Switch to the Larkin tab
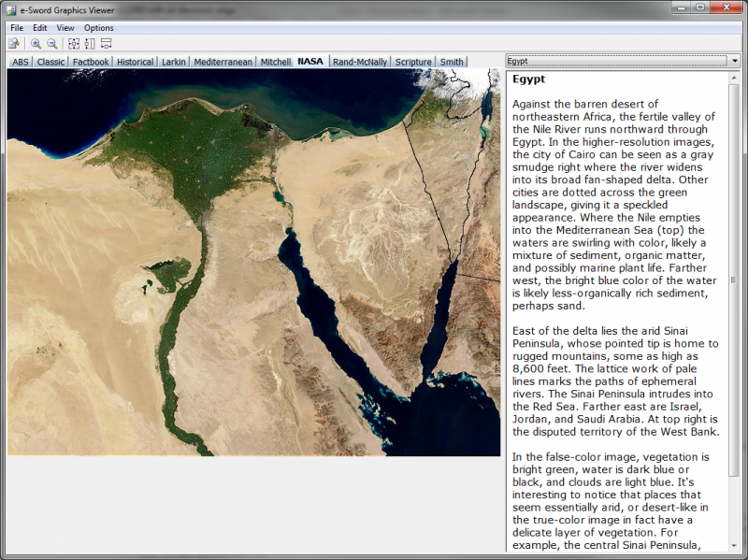 (173, 62)
